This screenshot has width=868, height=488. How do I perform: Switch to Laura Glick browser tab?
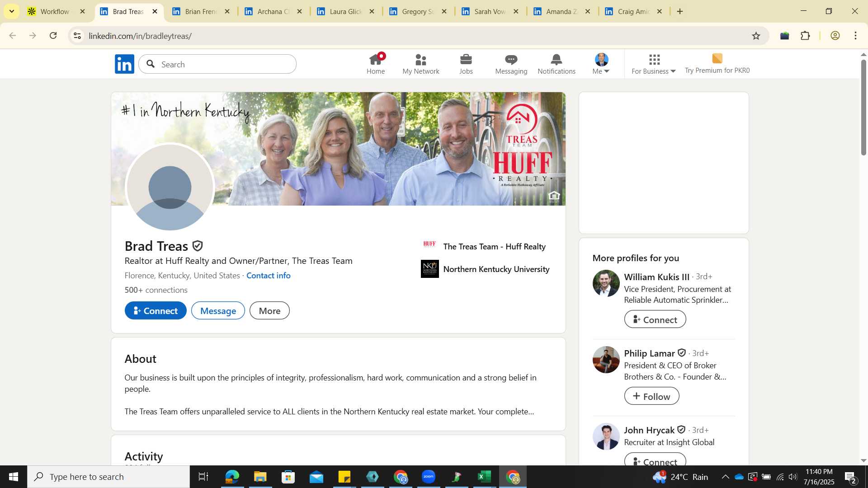tap(346, 11)
